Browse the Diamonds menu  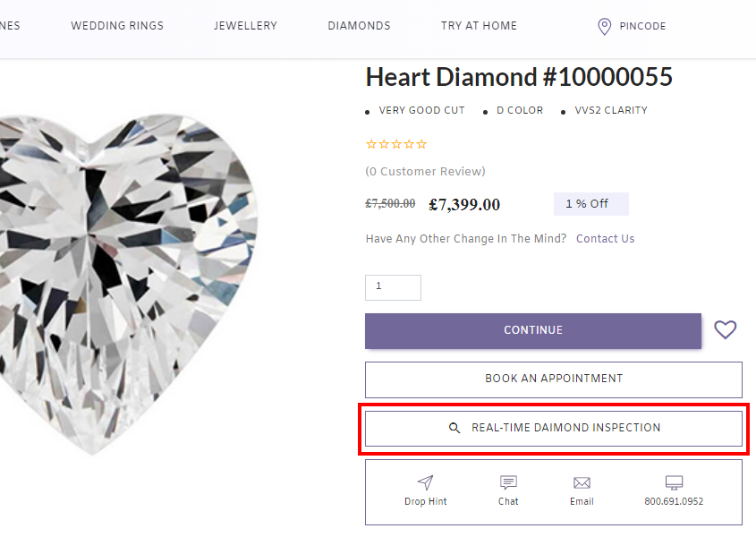[359, 26]
